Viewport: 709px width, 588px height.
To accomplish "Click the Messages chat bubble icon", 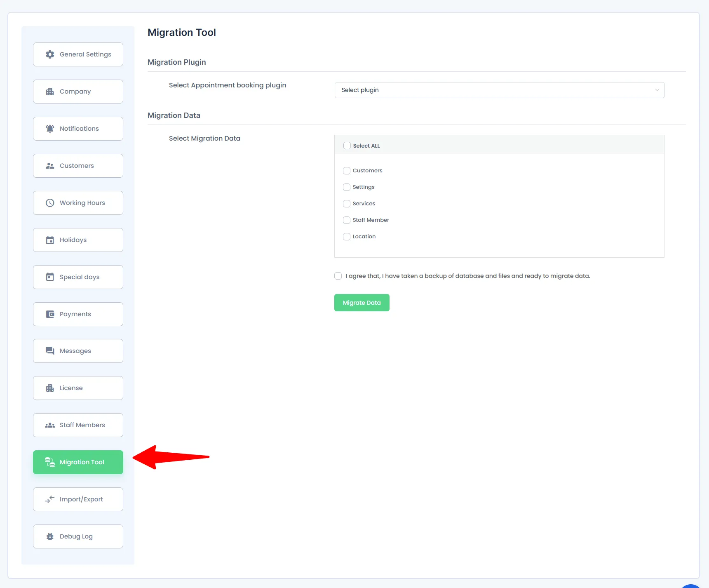I will pyautogui.click(x=50, y=351).
